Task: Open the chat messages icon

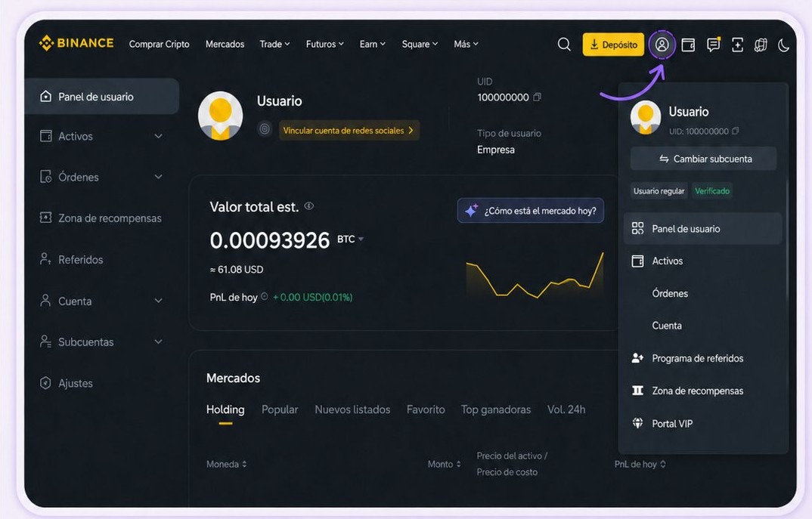Action: coord(713,45)
